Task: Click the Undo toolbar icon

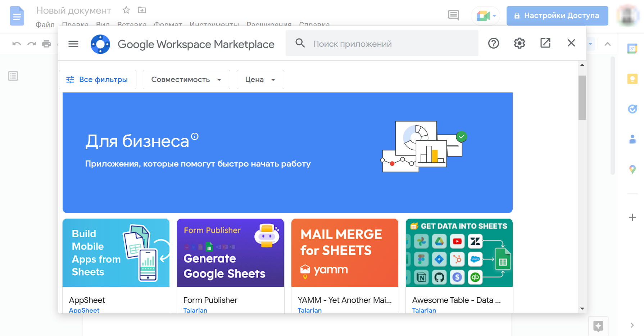Action: point(17,44)
